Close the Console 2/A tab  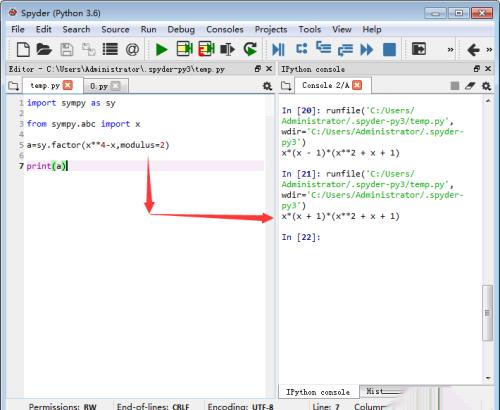pyautogui.click(x=357, y=85)
